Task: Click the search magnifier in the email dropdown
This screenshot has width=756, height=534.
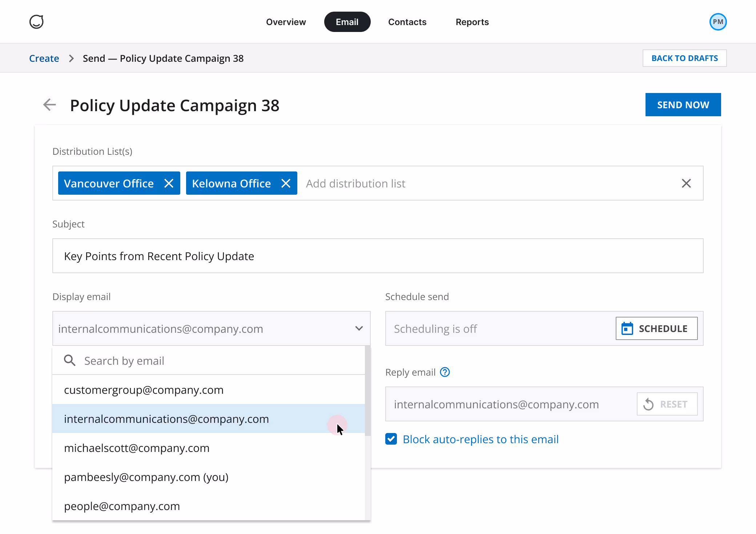Action: [69, 360]
